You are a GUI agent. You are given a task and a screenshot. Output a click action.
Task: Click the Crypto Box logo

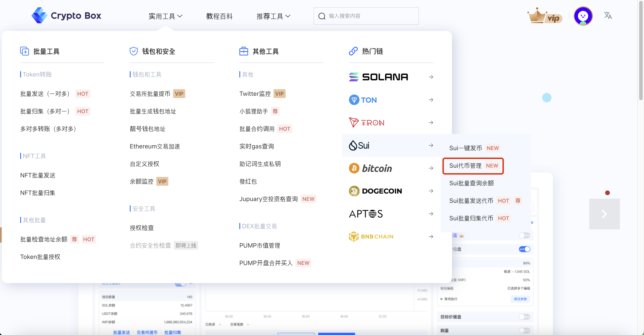[x=66, y=16]
